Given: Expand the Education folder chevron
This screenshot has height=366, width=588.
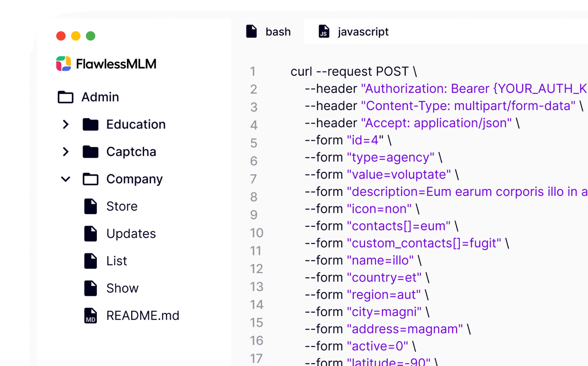Looking at the screenshot, I should (66, 124).
